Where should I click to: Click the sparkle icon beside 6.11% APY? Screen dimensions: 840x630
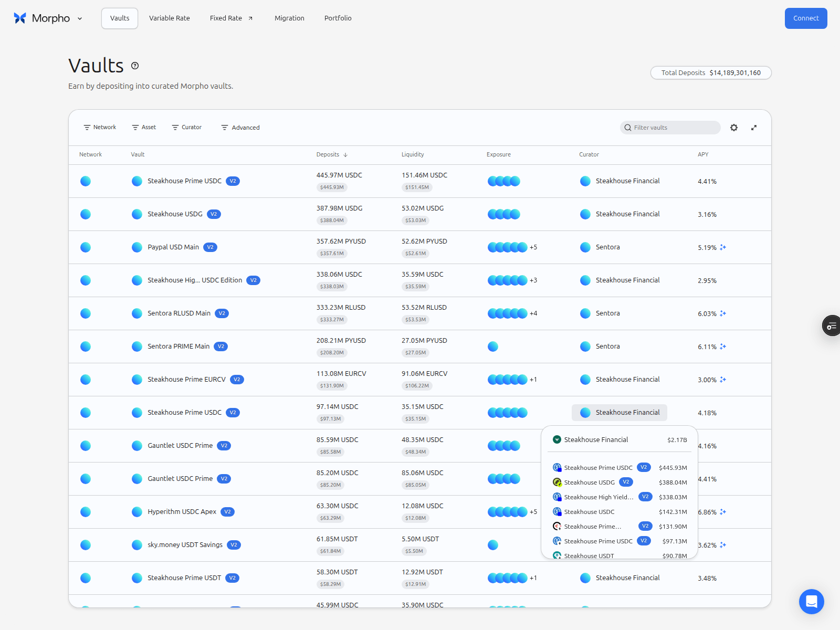tap(723, 346)
